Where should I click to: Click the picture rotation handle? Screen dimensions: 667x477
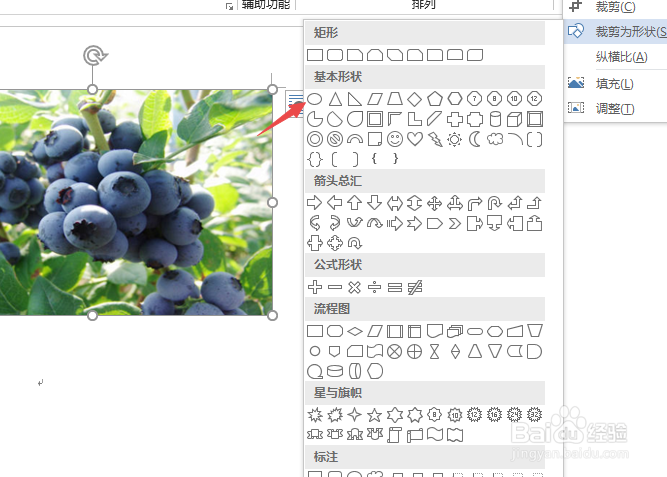[95, 56]
